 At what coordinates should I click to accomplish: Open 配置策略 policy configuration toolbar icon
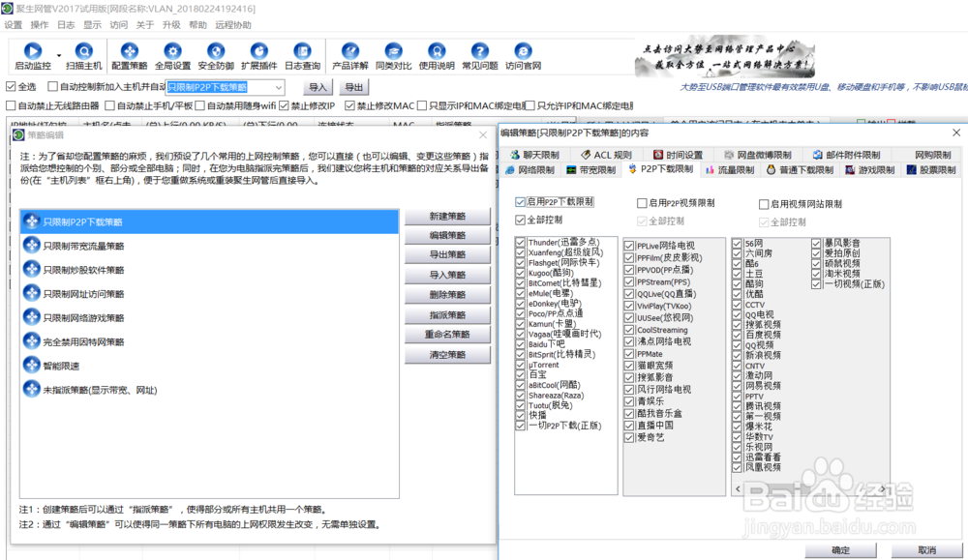pos(129,50)
